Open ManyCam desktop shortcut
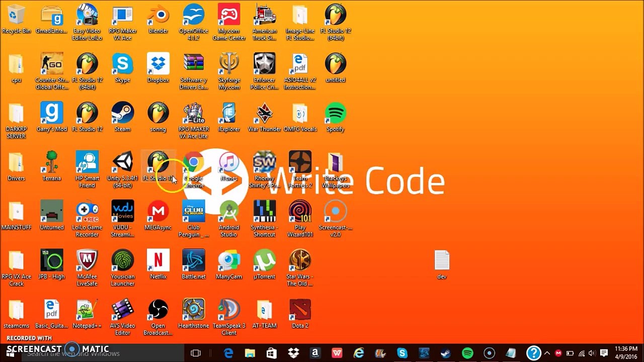 229,264
